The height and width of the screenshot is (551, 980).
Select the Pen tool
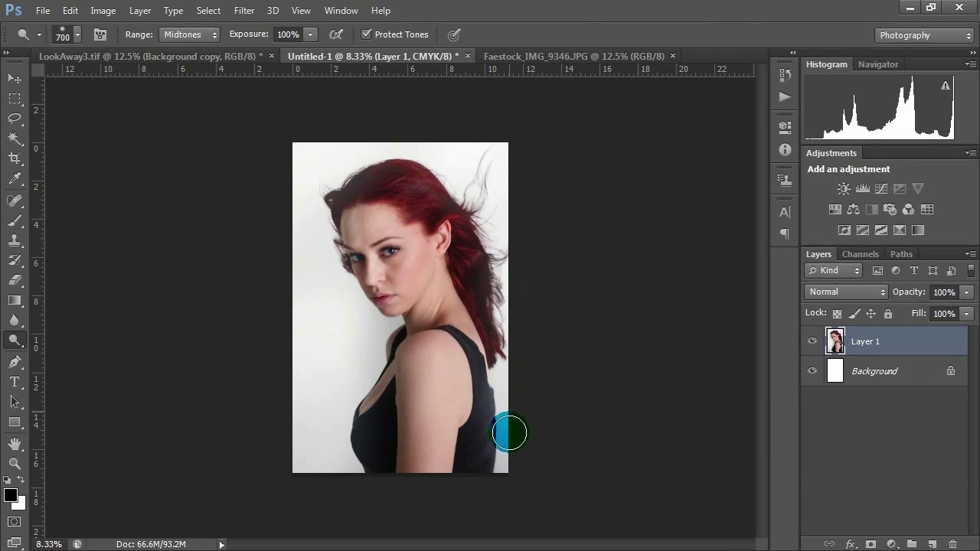click(x=15, y=362)
